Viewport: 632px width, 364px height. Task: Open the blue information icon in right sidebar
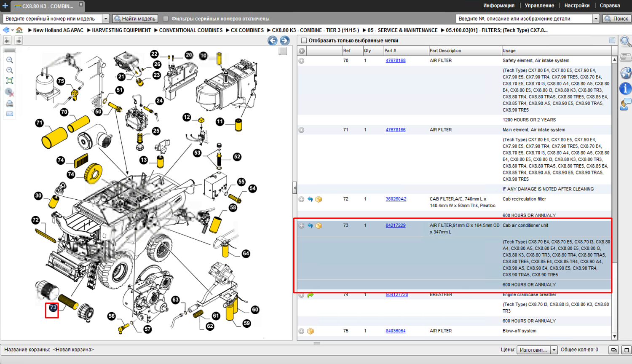click(x=626, y=88)
